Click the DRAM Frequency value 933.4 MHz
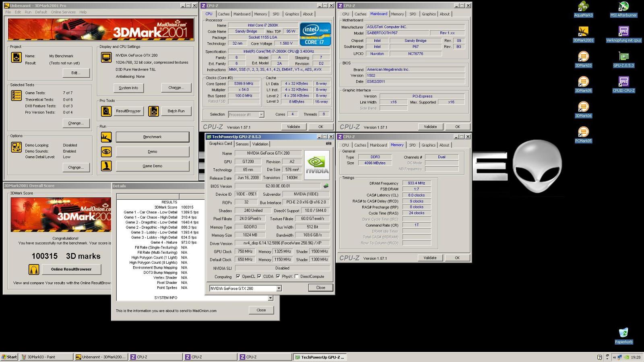 [x=417, y=183]
